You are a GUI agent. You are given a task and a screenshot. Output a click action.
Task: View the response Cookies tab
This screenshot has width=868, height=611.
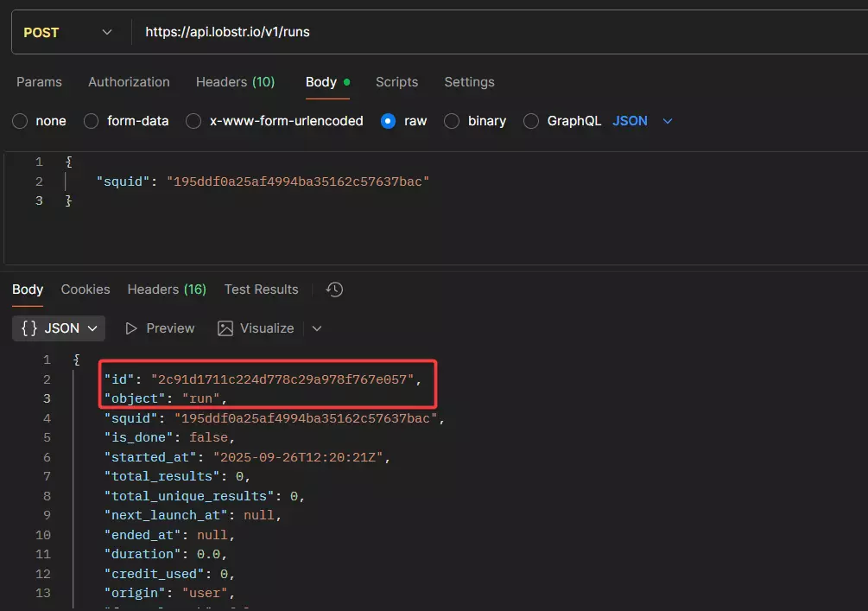click(x=85, y=289)
